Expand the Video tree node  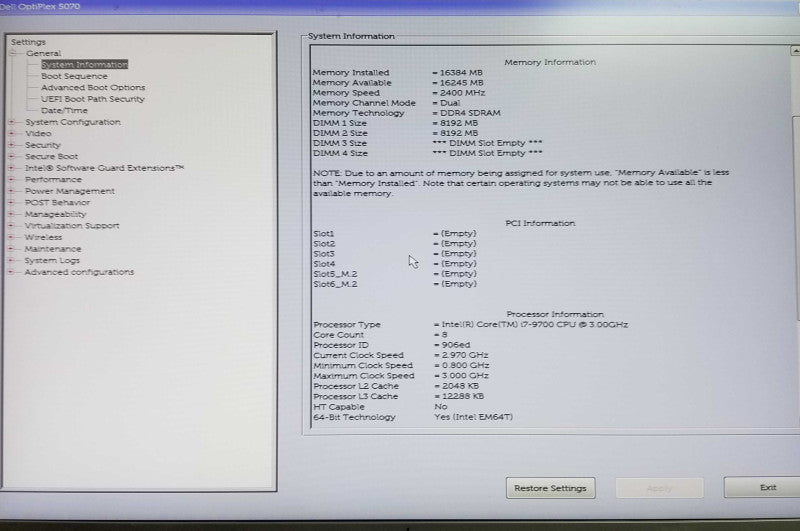coord(11,133)
